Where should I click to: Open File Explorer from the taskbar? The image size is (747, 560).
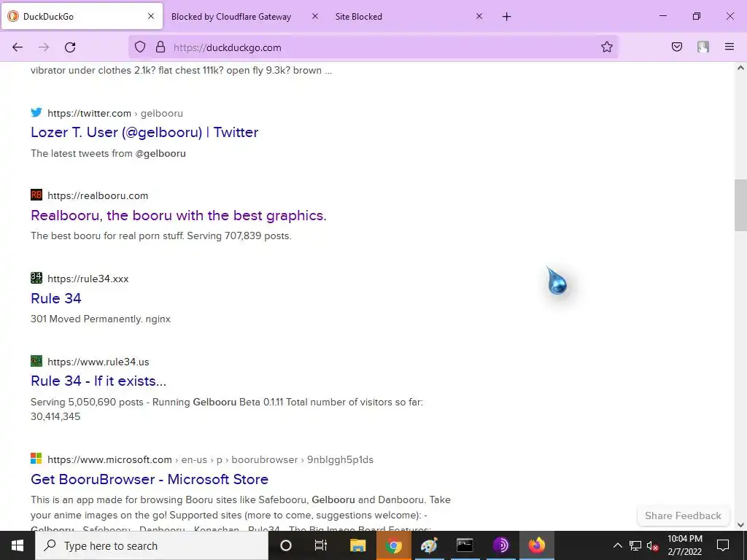pyautogui.click(x=357, y=545)
